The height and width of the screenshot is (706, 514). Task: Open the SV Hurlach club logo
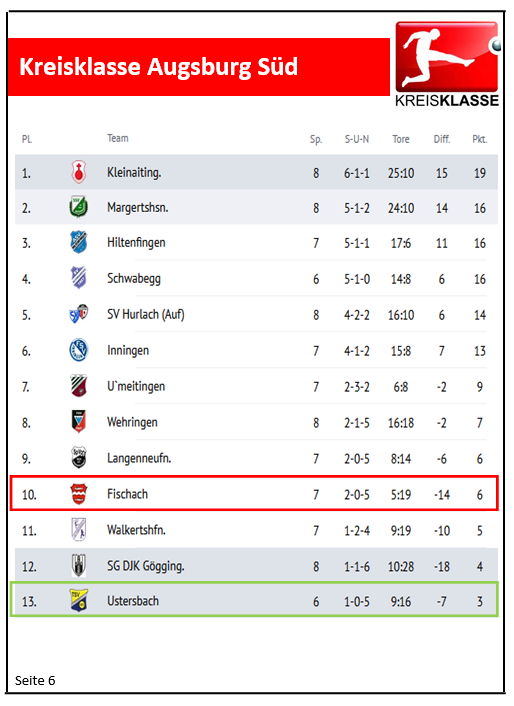tap(79, 314)
